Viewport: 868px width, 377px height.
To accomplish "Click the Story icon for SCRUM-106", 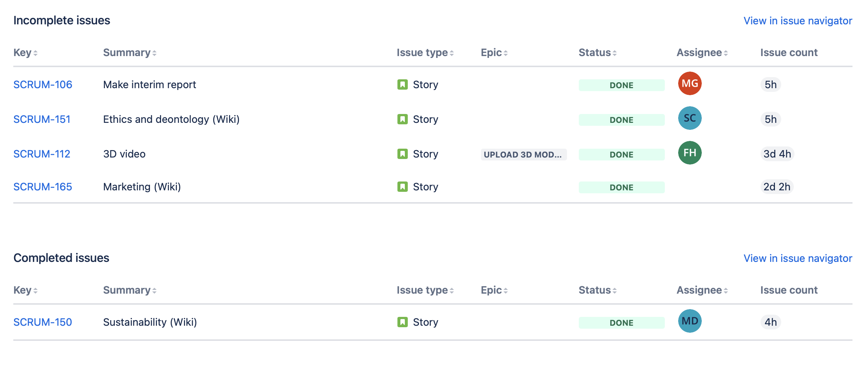I will tap(402, 84).
